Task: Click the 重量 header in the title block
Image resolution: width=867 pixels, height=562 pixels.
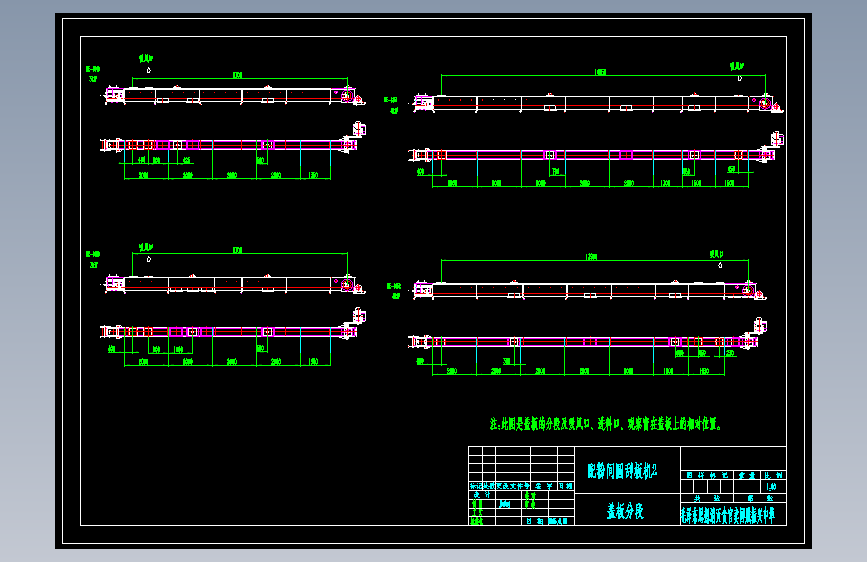Action: pyautogui.click(x=747, y=475)
